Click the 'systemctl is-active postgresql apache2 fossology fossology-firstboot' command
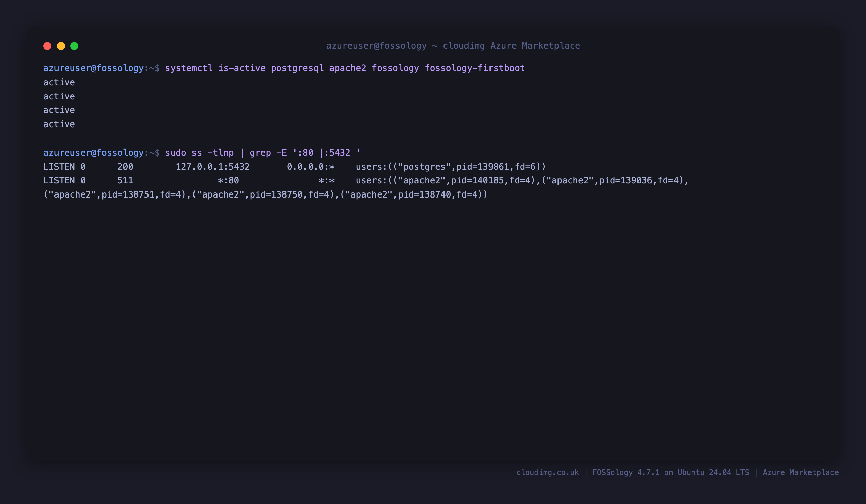Image resolution: width=866 pixels, height=504 pixels. pyautogui.click(x=345, y=68)
